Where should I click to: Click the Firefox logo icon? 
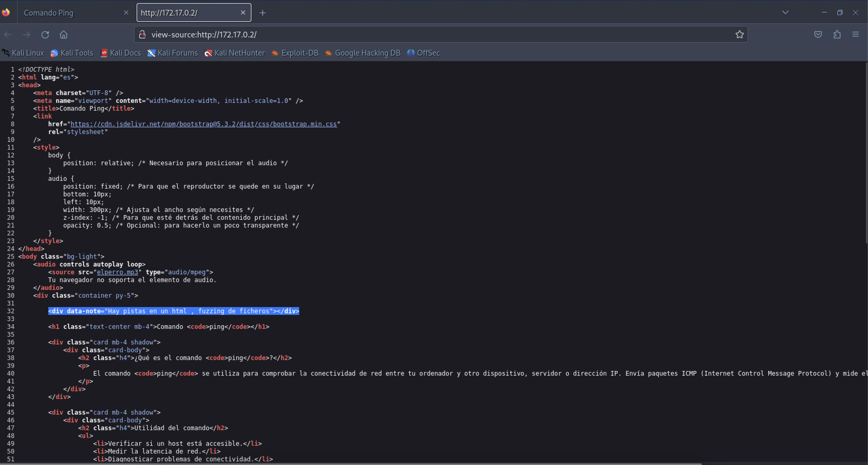pyautogui.click(x=6, y=12)
